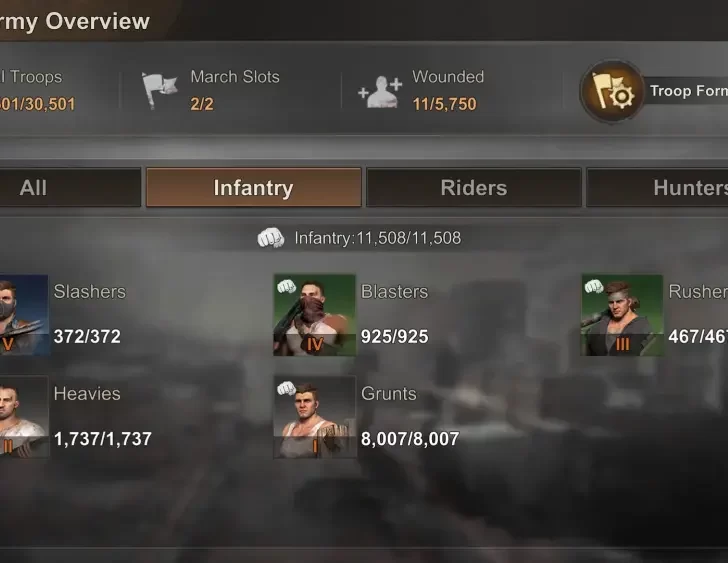Switch to the All tab
This screenshot has height=563, width=728.
[x=70, y=188]
